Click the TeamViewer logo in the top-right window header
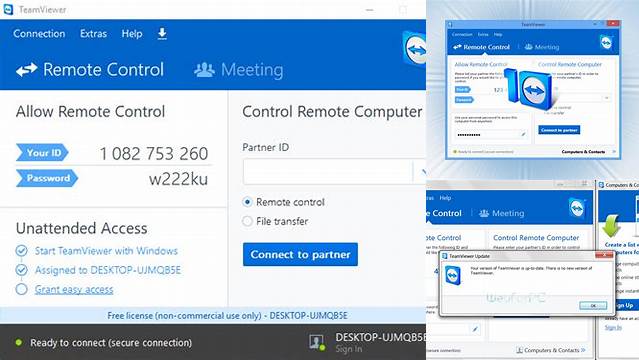Image resolution: width=639 pixels, height=360 pixels. tap(606, 42)
